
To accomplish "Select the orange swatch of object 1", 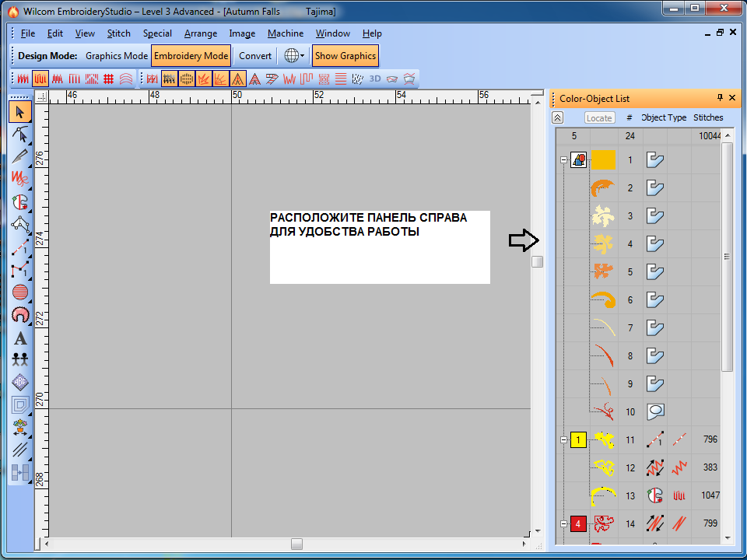I will 603,160.
